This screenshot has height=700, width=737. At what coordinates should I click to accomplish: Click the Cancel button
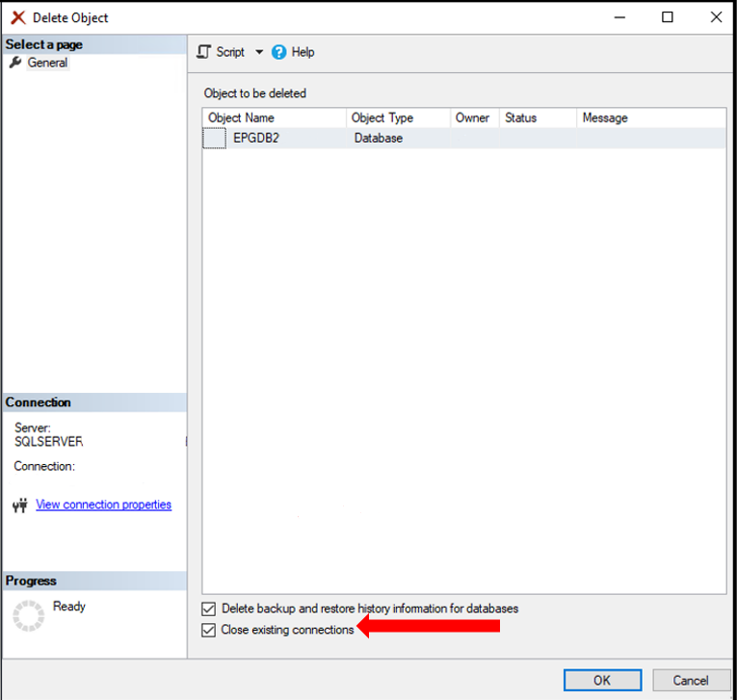point(691,680)
